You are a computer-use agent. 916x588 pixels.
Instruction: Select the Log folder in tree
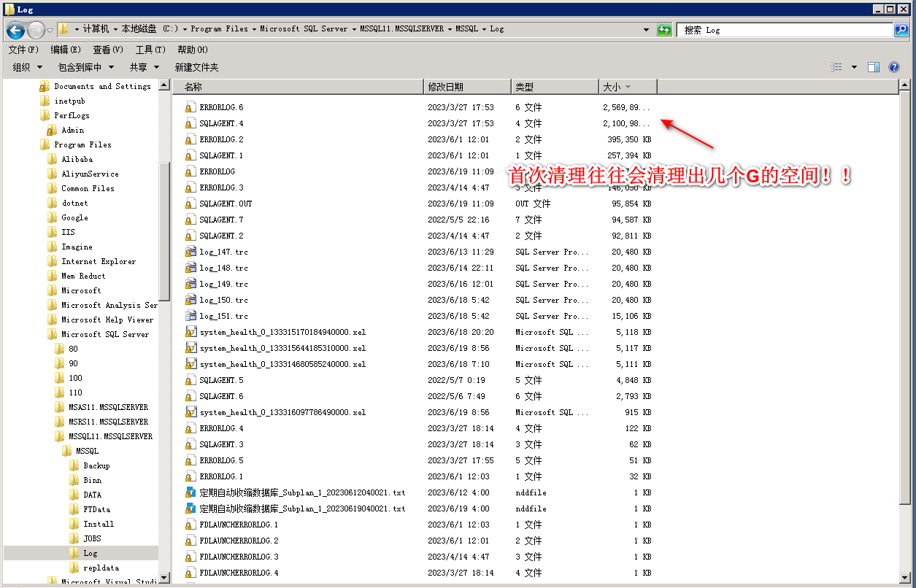(x=91, y=553)
